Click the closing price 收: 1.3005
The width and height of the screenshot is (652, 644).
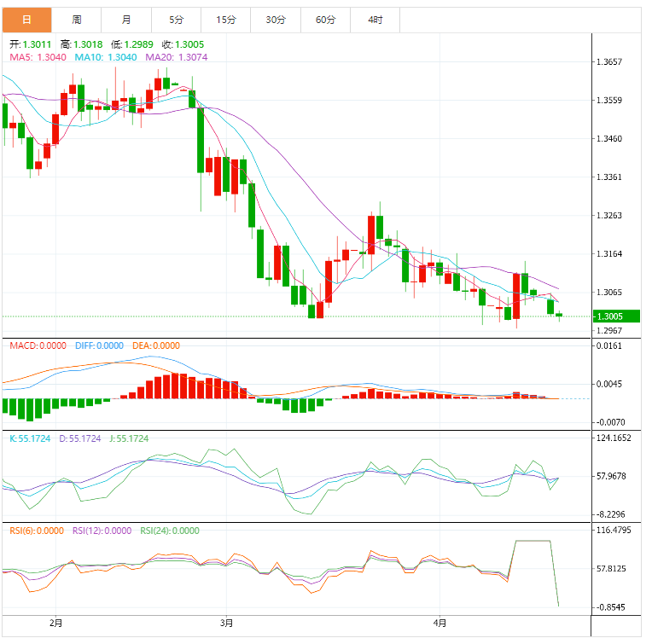[x=183, y=44]
